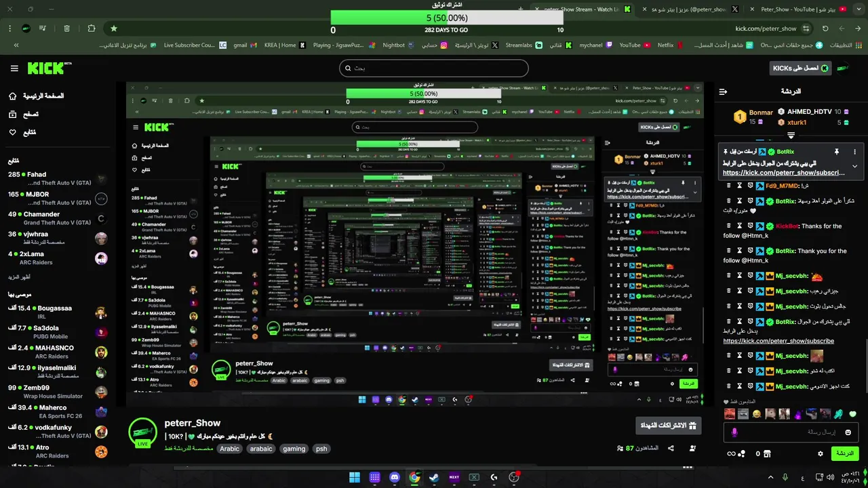Open Following in the sidebar

point(23,132)
